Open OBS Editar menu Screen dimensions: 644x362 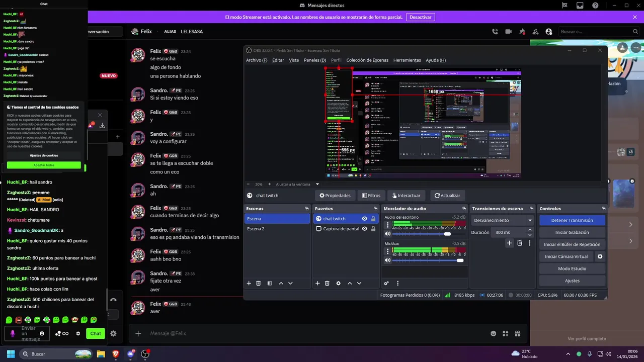click(x=278, y=60)
